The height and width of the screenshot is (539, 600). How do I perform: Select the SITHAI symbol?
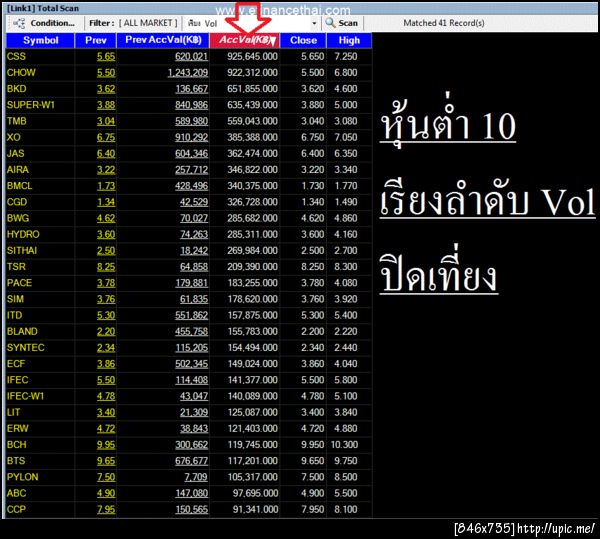pos(22,251)
